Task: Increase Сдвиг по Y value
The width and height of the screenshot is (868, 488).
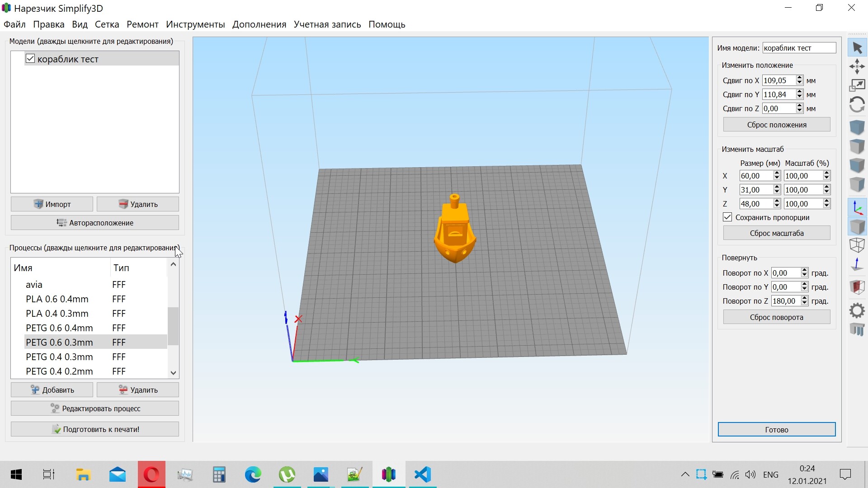Action: [x=800, y=92]
